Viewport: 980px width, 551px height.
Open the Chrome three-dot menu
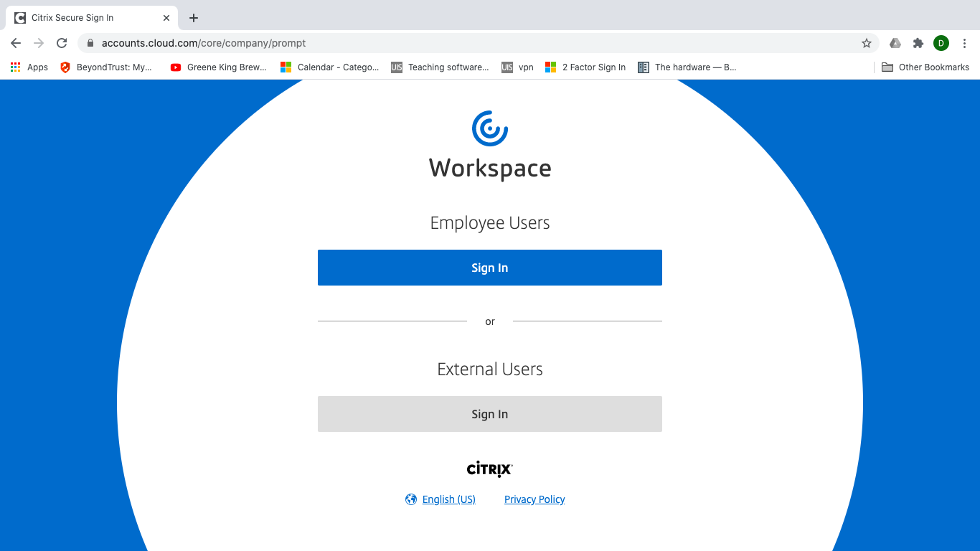[965, 43]
